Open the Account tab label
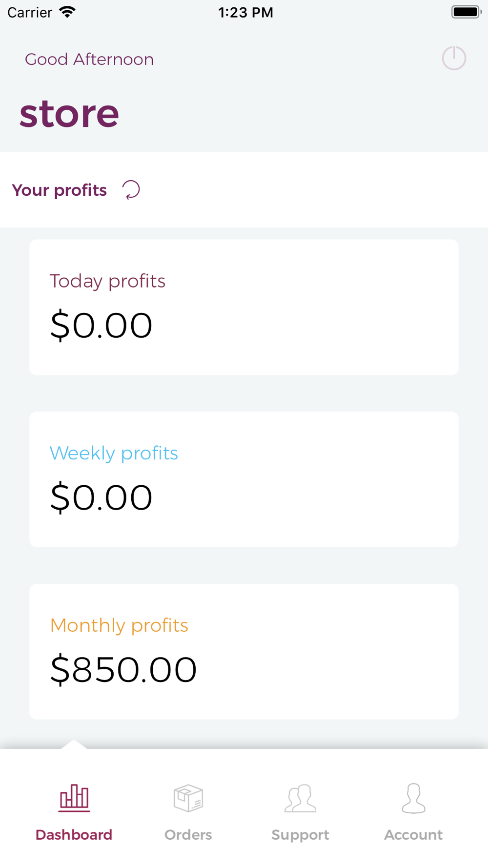Image resolution: width=488 pixels, height=868 pixels. pyautogui.click(x=413, y=835)
